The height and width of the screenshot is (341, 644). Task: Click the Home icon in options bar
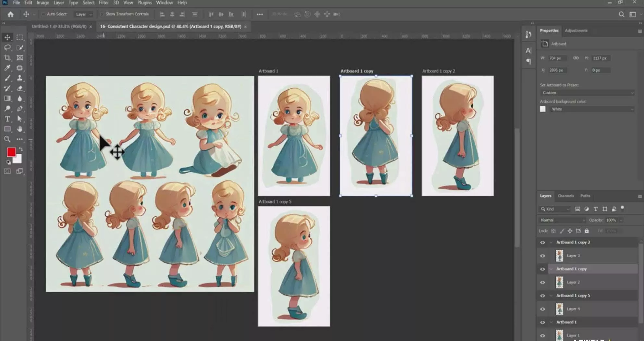coord(10,14)
